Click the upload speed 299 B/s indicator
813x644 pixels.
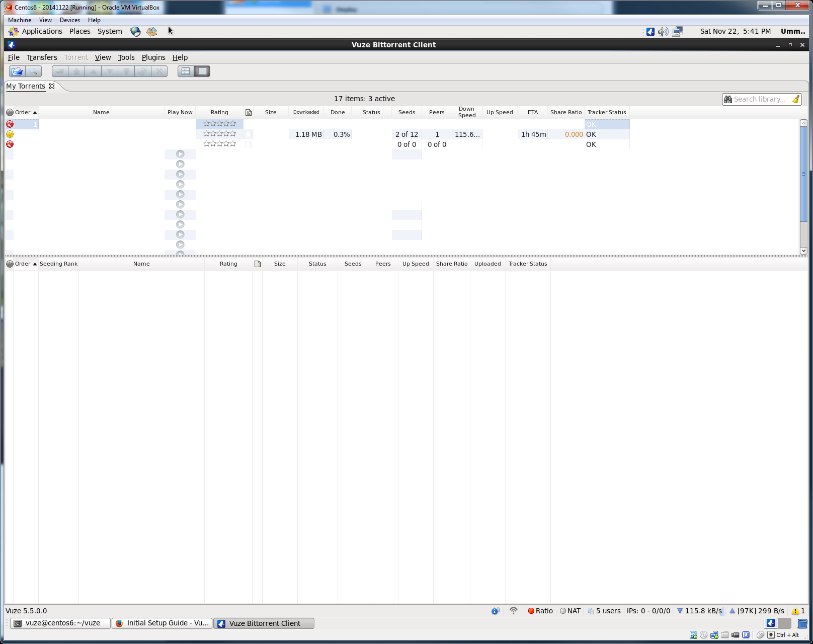tap(757, 611)
